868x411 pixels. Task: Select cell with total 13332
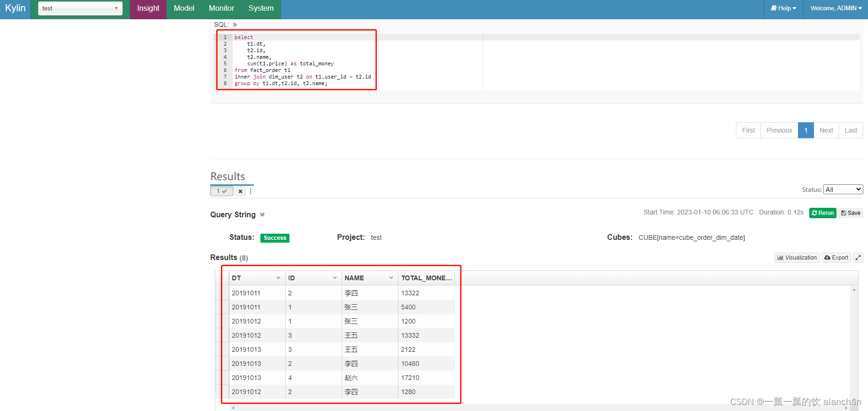(x=426, y=335)
